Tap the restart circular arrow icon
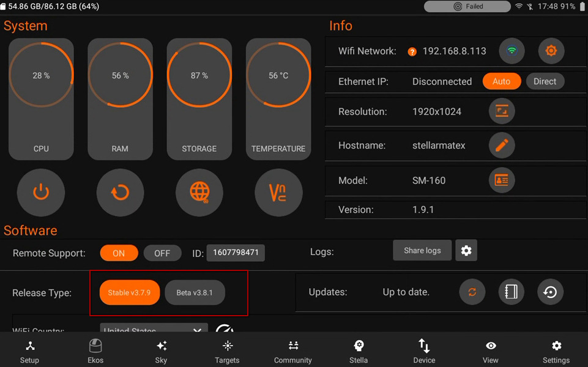Viewport: 588px width, 367px height. pos(120,192)
